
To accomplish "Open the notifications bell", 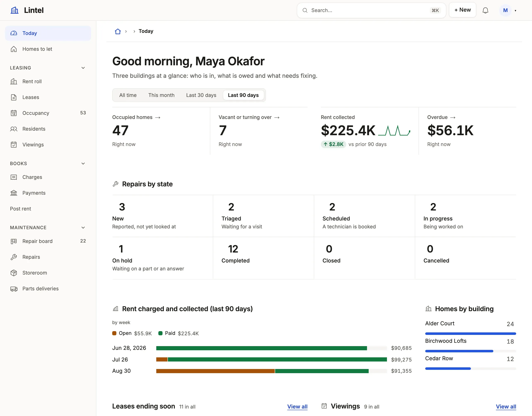I will tap(485, 10).
